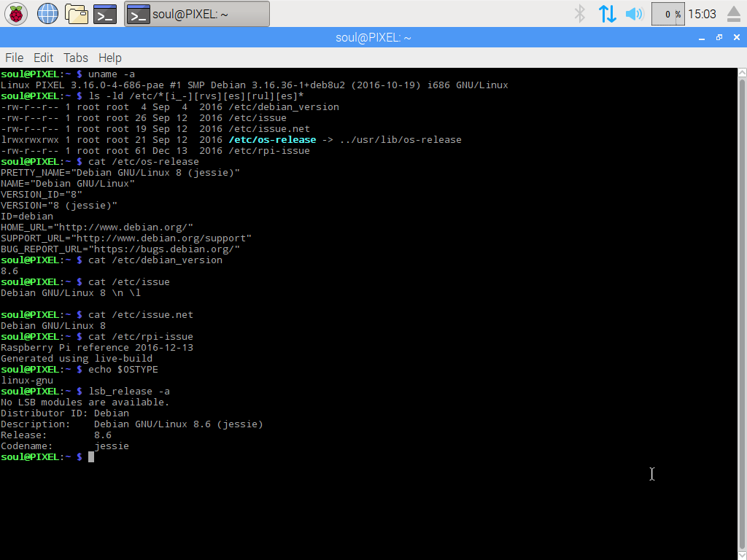Click the eject icon in the panel
Image resolution: width=747 pixels, height=560 pixels.
pyautogui.click(x=735, y=14)
